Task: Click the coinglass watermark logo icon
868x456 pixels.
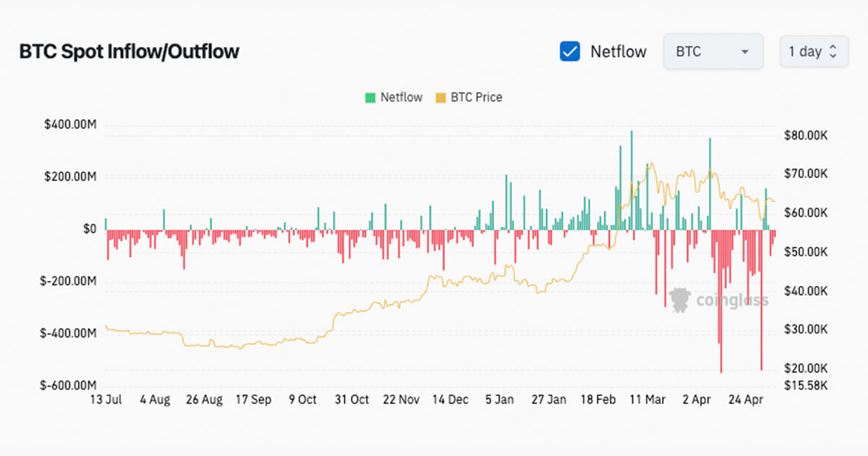Action: click(x=679, y=300)
